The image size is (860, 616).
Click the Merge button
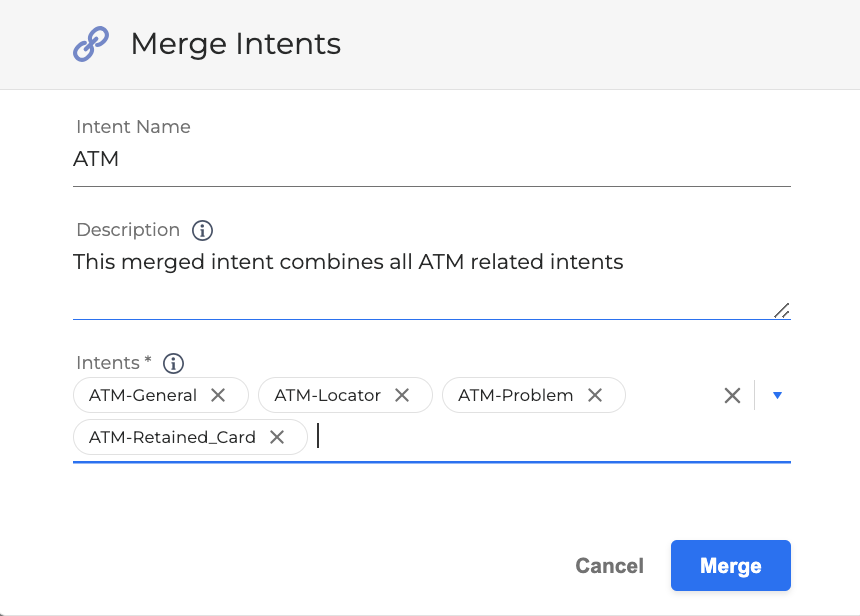[730, 565]
